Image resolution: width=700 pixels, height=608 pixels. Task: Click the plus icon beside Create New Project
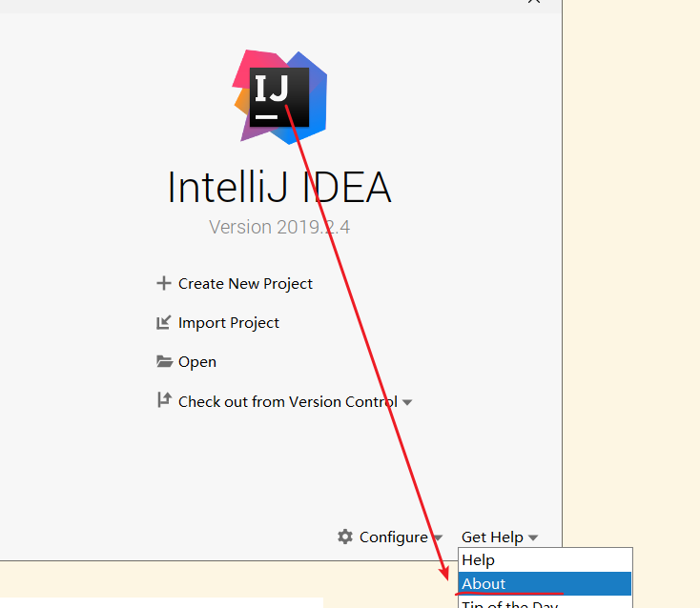164,283
